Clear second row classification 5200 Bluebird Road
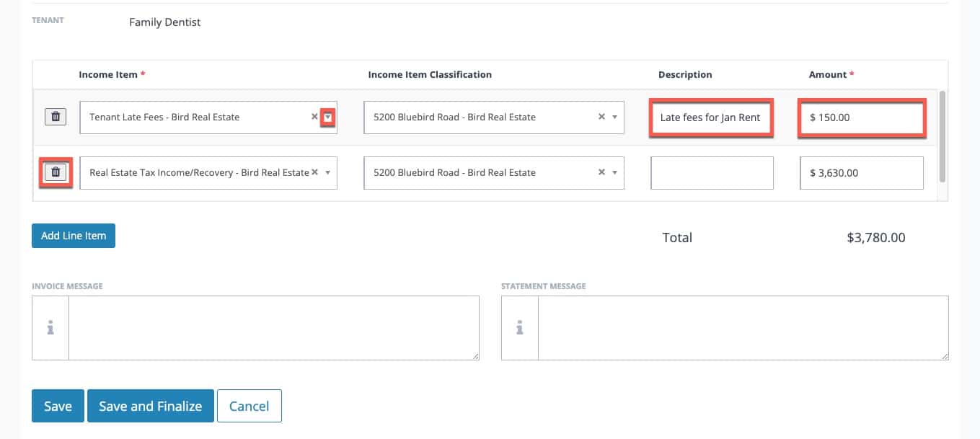 [601, 173]
